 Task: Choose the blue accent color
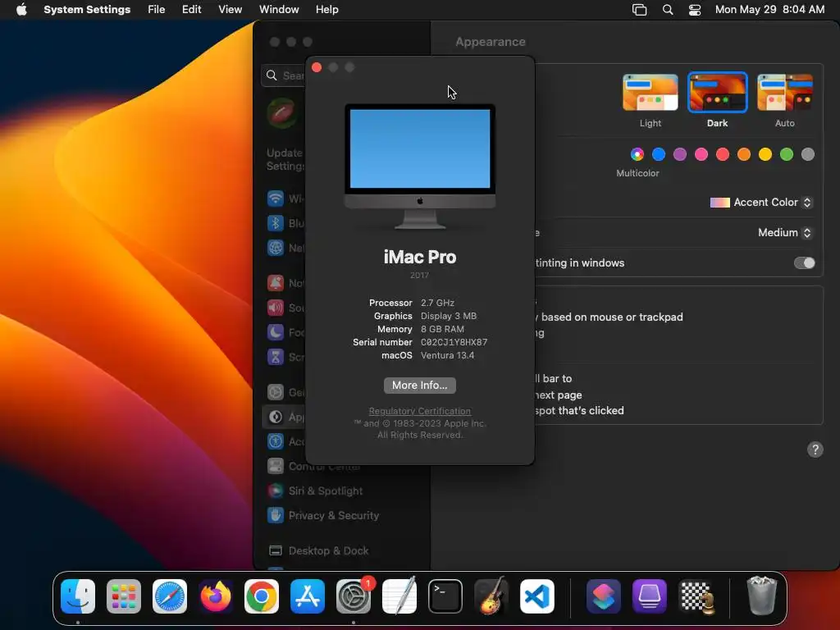[659, 154]
